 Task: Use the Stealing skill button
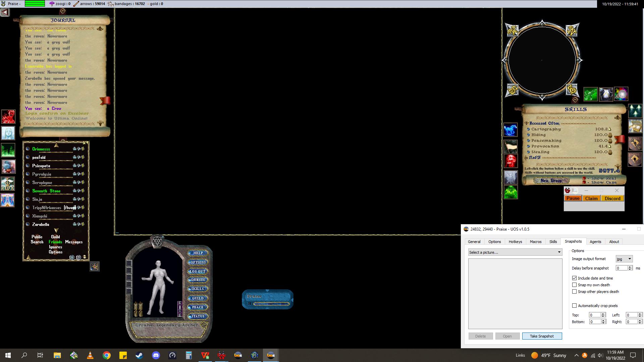pos(528,152)
